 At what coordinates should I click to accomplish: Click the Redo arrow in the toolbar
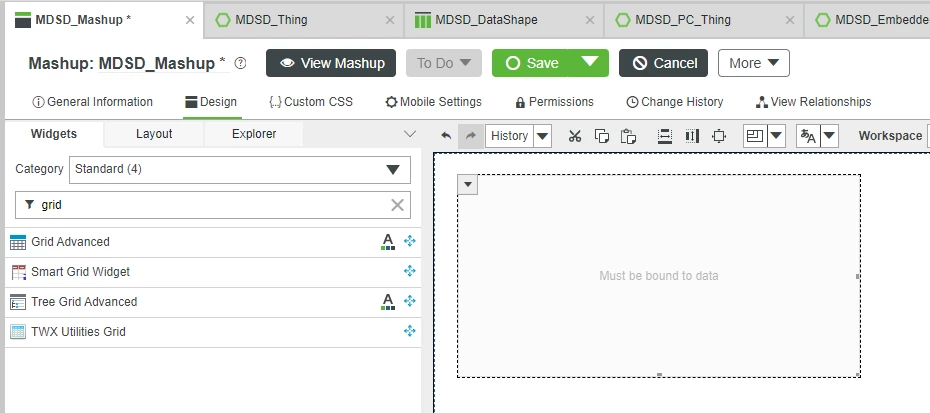tap(470, 136)
